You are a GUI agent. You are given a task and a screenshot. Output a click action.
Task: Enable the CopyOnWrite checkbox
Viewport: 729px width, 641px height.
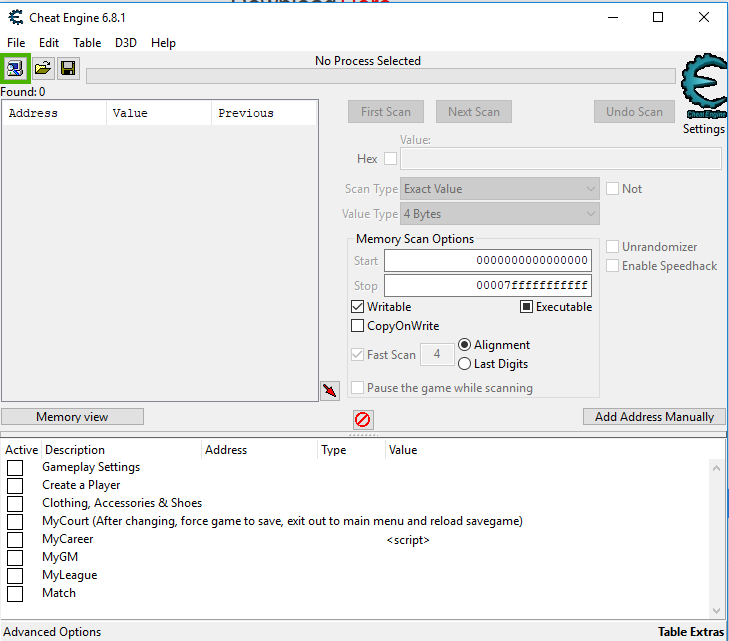pos(357,325)
